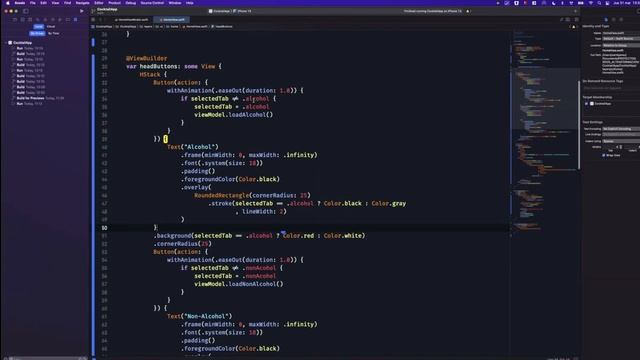Switch to HomeView.swift tab

(x=172, y=19)
